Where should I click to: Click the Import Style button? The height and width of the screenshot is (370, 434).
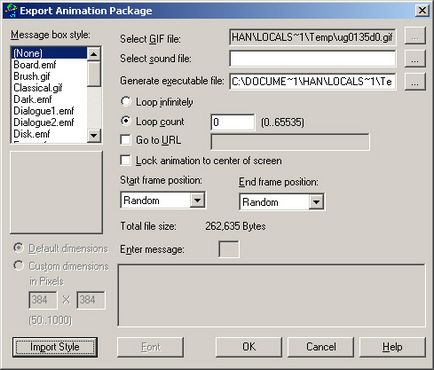(55, 347)
